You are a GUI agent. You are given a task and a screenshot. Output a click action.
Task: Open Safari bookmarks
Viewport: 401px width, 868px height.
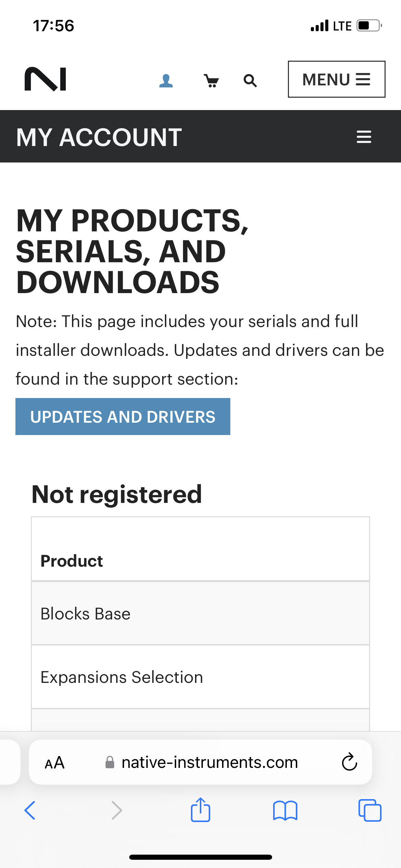(x=285, y=810)
